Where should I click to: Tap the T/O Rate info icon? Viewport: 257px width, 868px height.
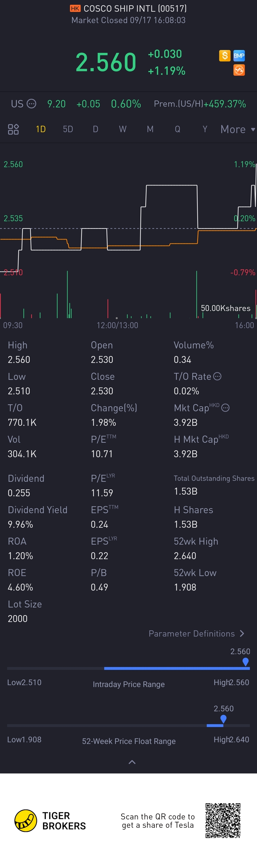pos(217,376)
